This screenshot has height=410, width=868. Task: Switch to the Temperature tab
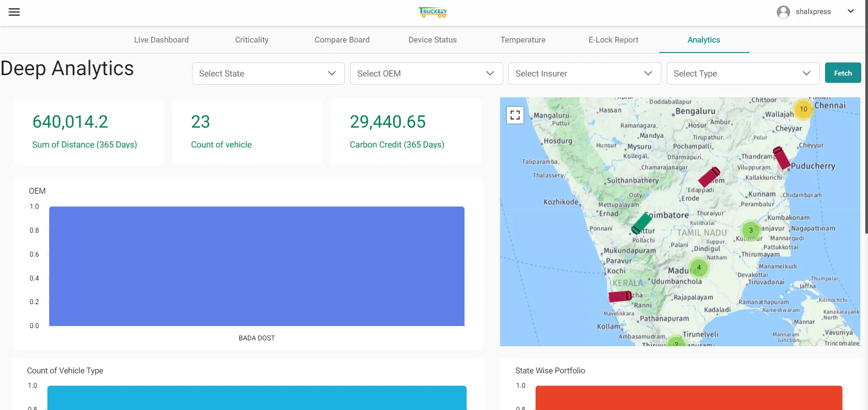click(x=523, y=40)
